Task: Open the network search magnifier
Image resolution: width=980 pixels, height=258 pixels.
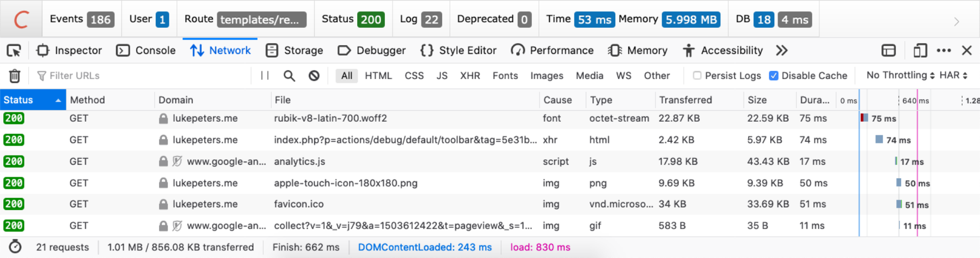Action: coord(289,76)
